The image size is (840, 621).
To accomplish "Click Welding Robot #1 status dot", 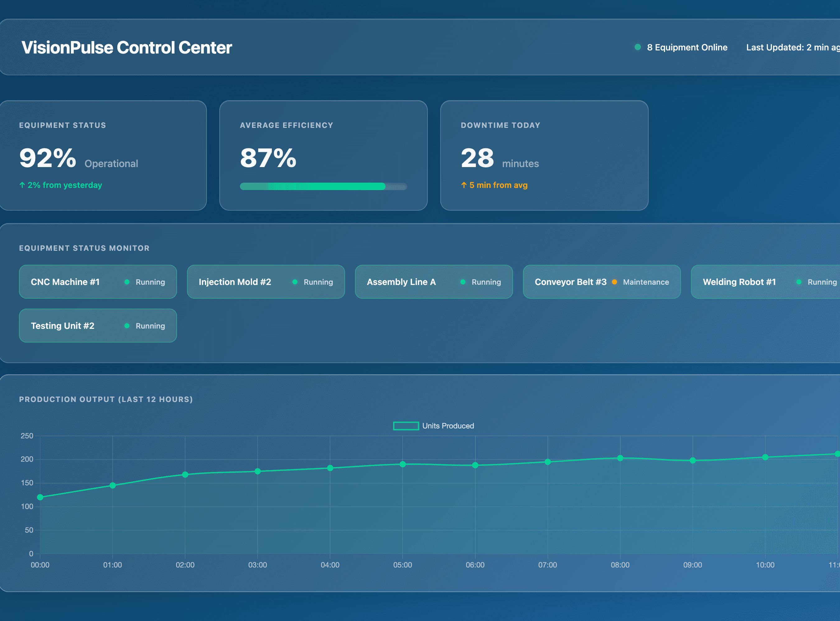I will click(799, 282).
